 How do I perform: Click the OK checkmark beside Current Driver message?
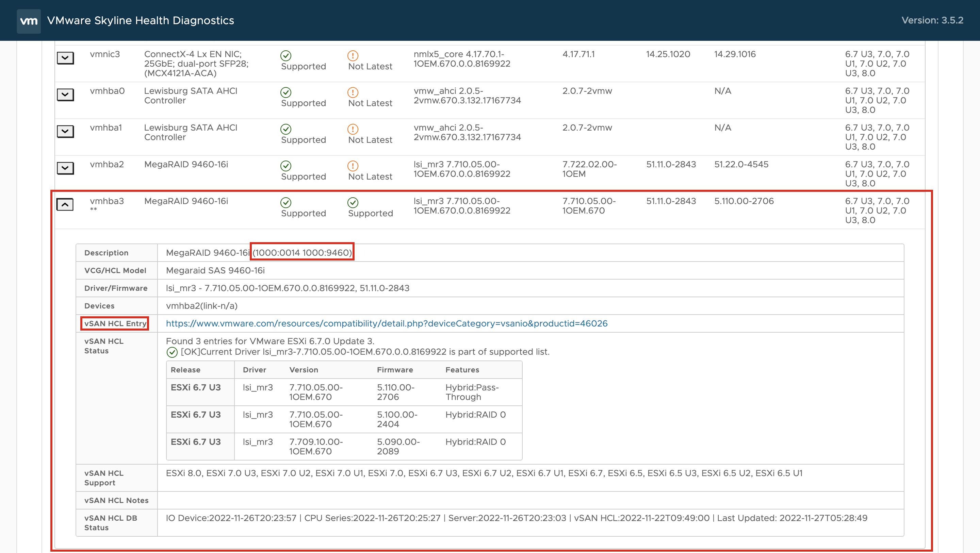pyautogui.click(x=172, y=352)
